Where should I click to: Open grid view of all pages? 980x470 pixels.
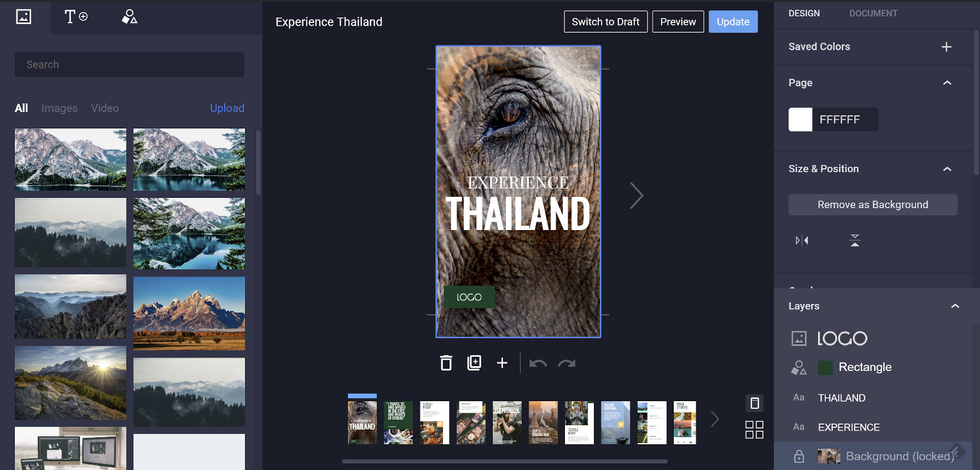pos(754,430)
